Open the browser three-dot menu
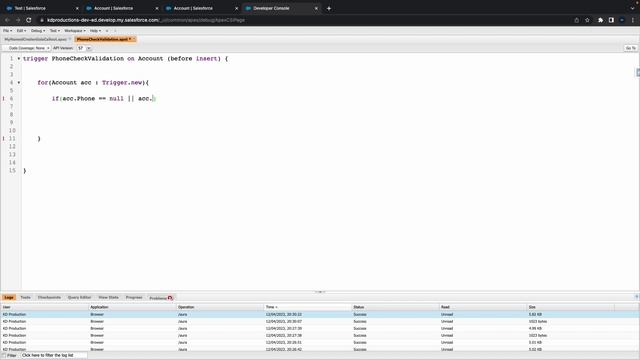The height and width of the screenshot is (360, 640). (x=633, y=20)
